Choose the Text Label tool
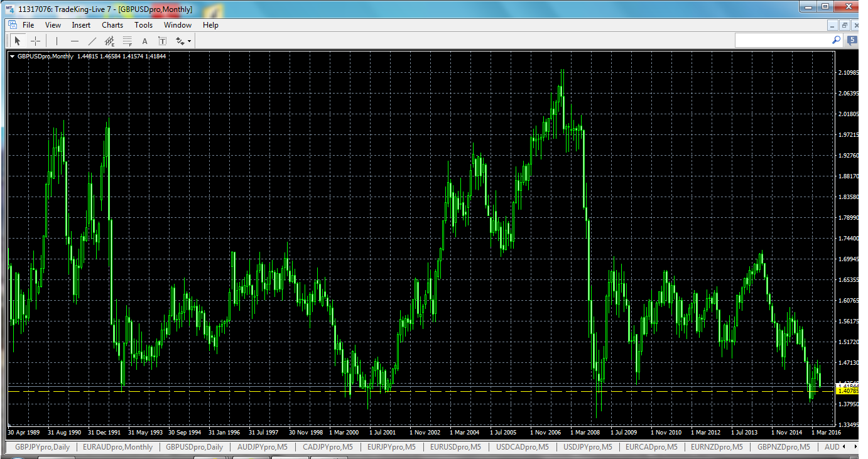 pyautogui.click(x=162, y=40)
